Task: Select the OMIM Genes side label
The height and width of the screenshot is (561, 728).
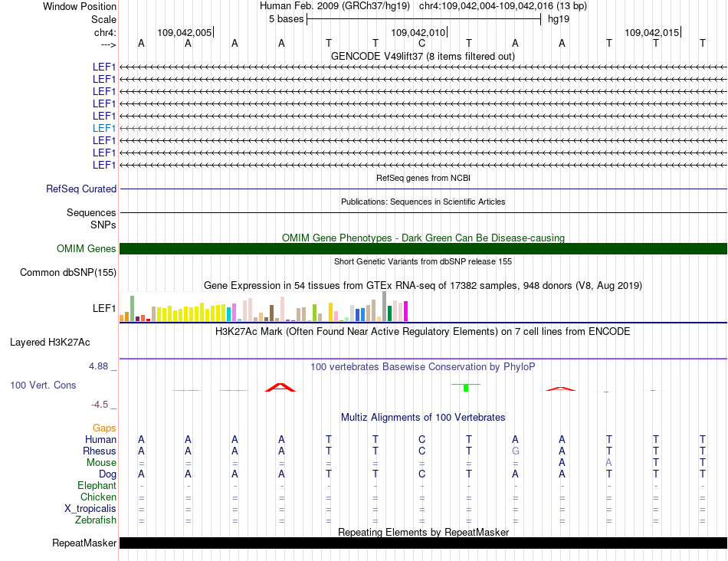Action: [87, 248]
